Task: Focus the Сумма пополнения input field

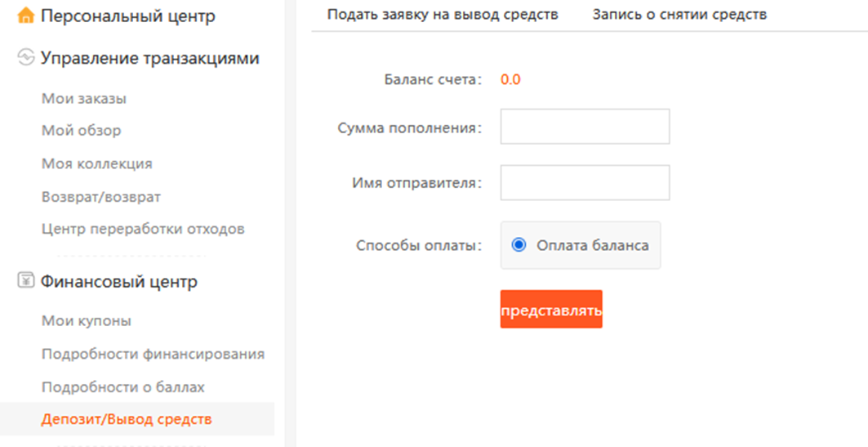Action: click(x=585, y=127)
